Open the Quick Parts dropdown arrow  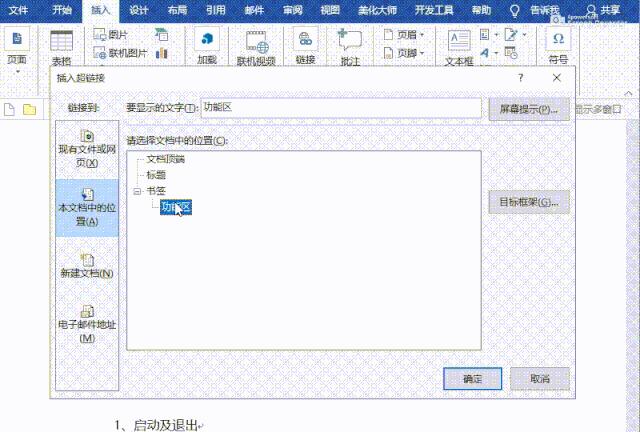[496, 35]
